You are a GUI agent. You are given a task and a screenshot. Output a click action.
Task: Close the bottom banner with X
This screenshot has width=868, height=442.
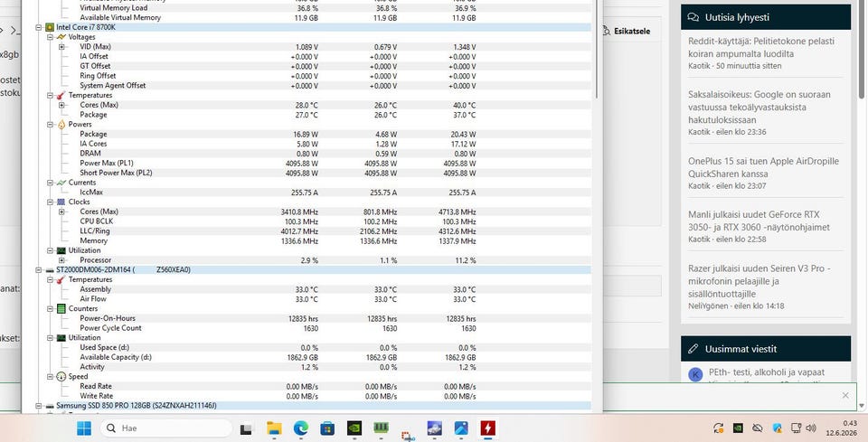[x=845, y=395]
